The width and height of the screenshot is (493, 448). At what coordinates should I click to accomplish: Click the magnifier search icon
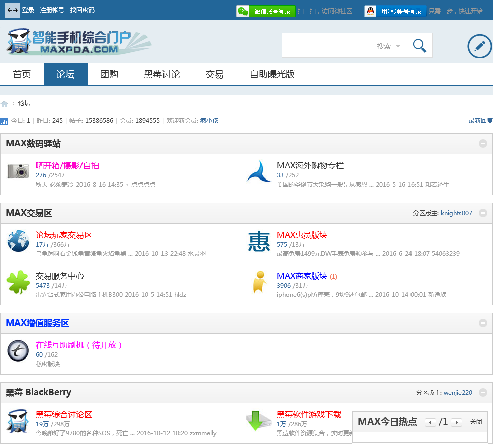(419, 46)
